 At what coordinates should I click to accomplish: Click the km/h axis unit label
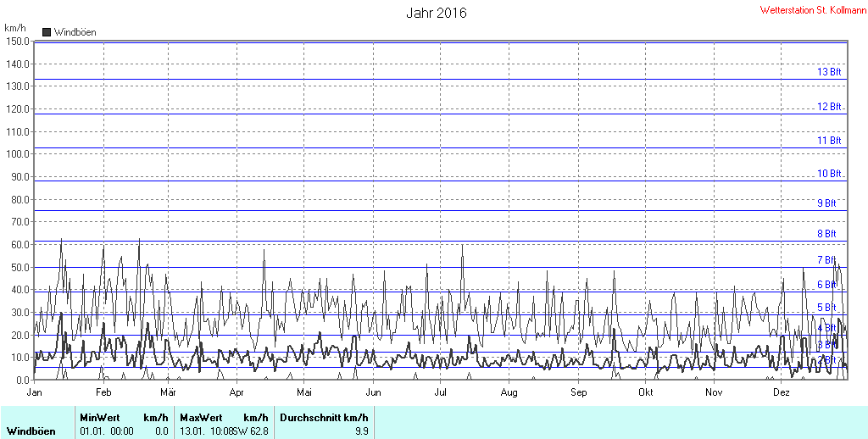(15, 28)
